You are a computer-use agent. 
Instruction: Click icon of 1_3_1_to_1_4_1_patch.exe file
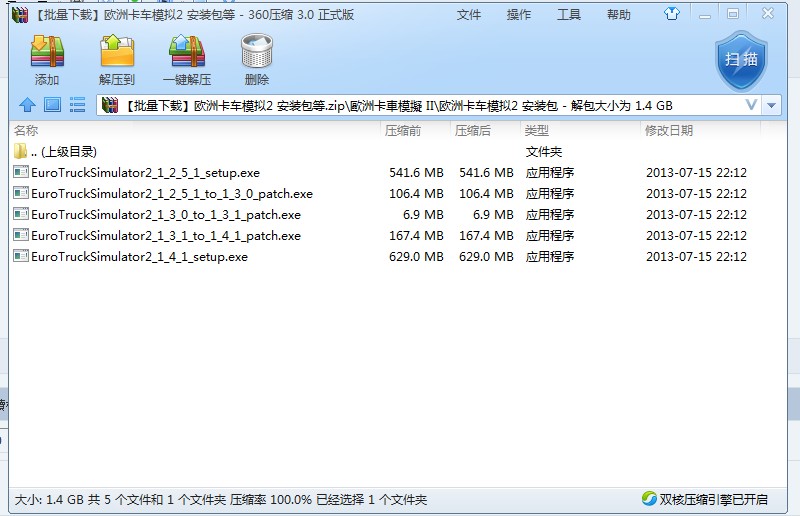point(21,235)
